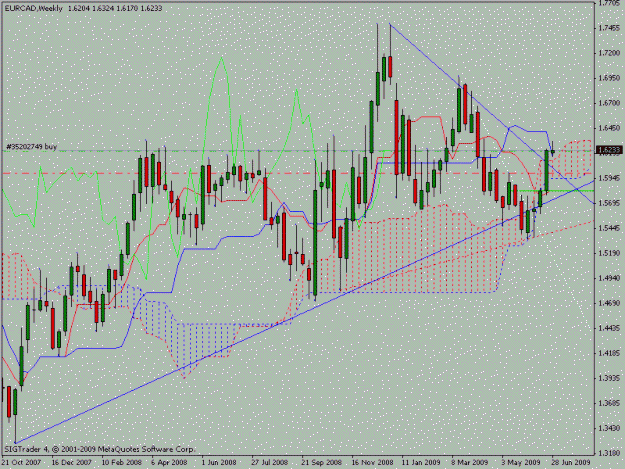Click the SIGTrader 4 MetaQuotes copyright text
The width and height of the screenshot is (625, 469).
pos(99,449)
